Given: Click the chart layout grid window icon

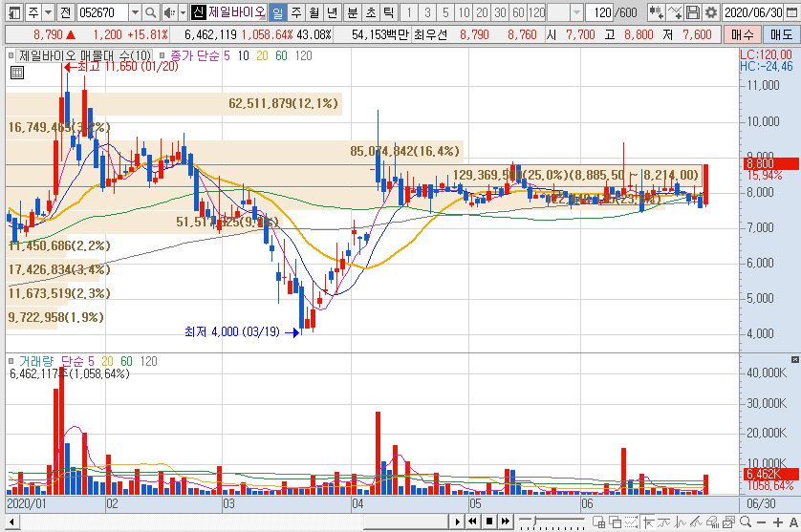Looking at the screenshot, I should [x=598, y=521].
